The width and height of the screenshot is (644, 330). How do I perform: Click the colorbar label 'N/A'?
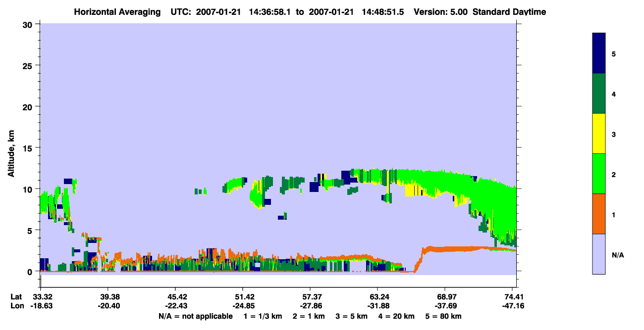[618, 255]
